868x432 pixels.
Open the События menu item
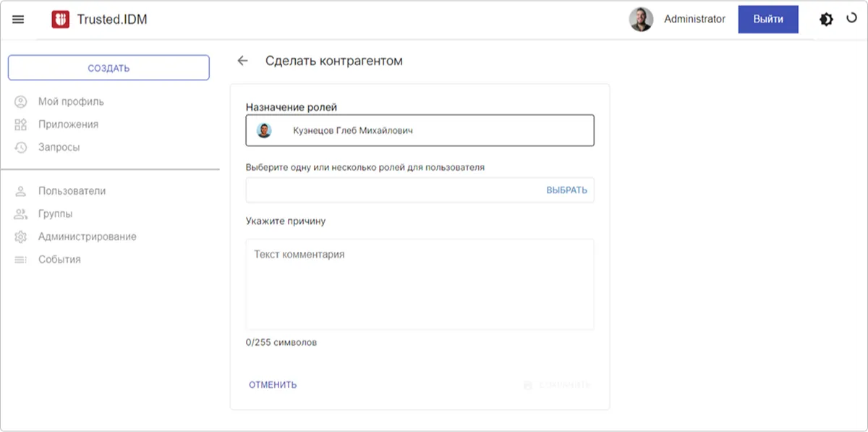click(59, 259)
